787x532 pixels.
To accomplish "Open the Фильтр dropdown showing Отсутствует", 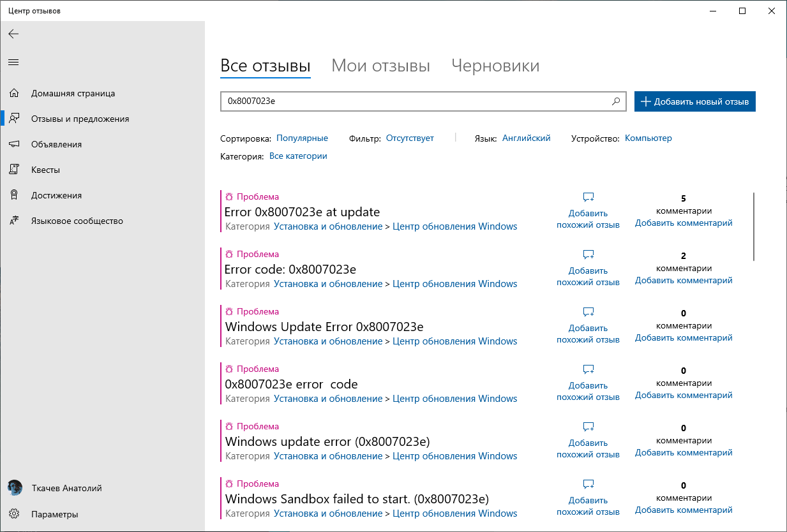I will [409, 138].
